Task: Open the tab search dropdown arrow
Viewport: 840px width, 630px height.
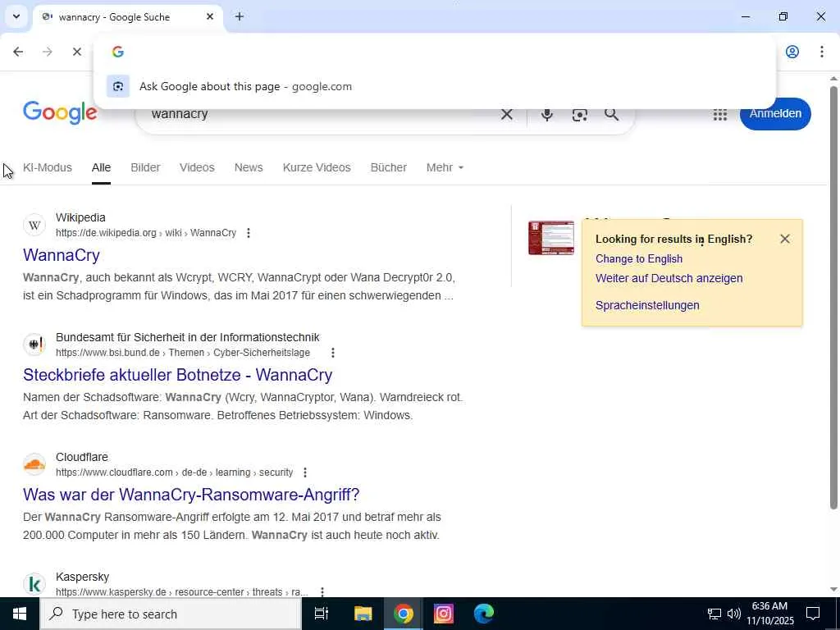Action: (x=16, y=16)
